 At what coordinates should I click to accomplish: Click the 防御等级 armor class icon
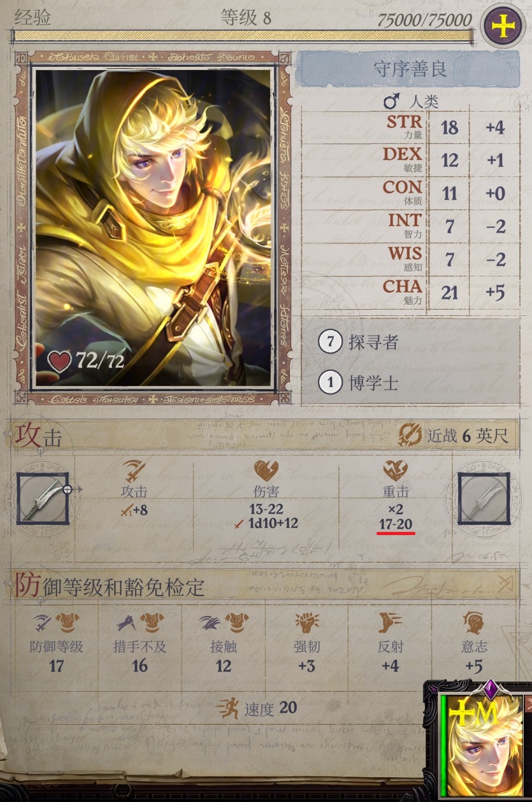[x=56, y=623]
